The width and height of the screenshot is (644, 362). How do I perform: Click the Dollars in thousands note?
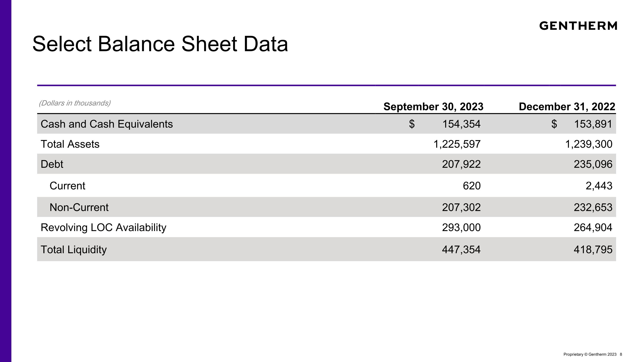click(74, 103)
